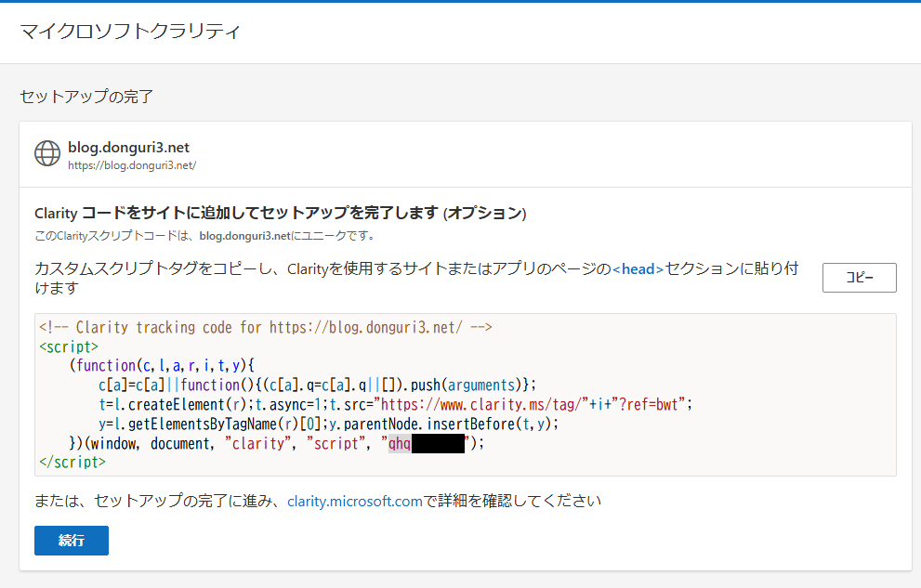Open the clarity.microsoft.com link
The image size is (921, 588).
point(355,502)
